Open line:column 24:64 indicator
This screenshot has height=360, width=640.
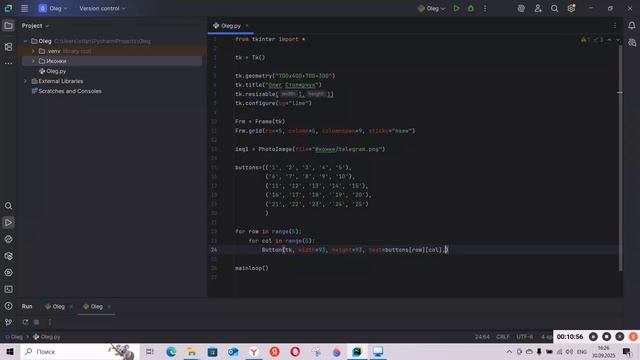[x=482, y=337]
